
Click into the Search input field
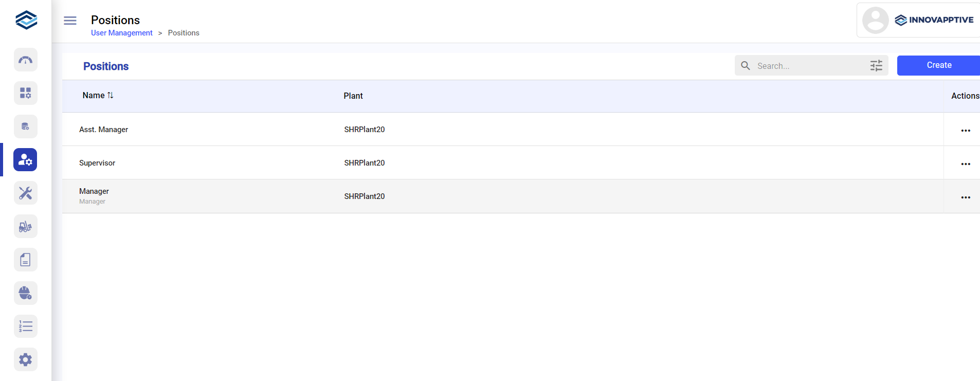point(810,66)
